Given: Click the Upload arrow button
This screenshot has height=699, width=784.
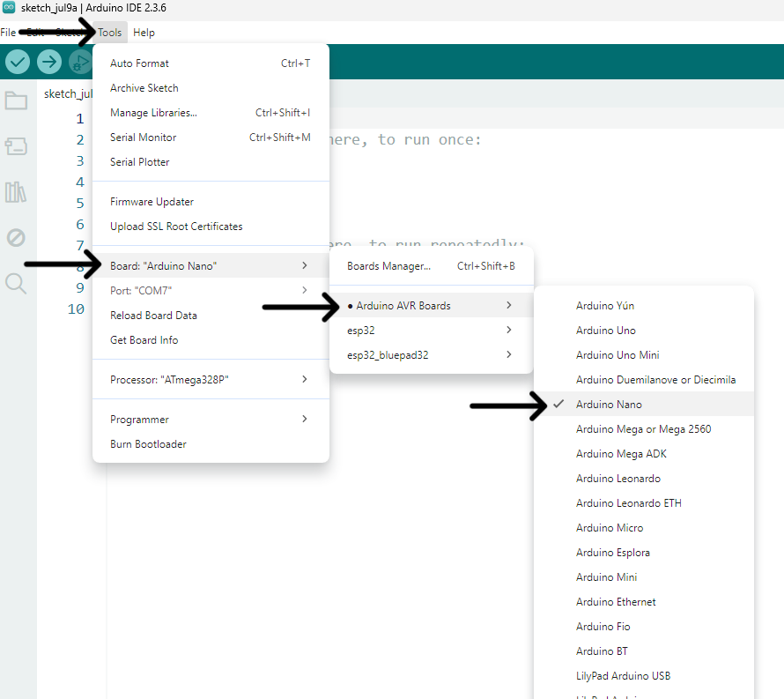Looking at the screenshot, I should (x=49, y=62).
